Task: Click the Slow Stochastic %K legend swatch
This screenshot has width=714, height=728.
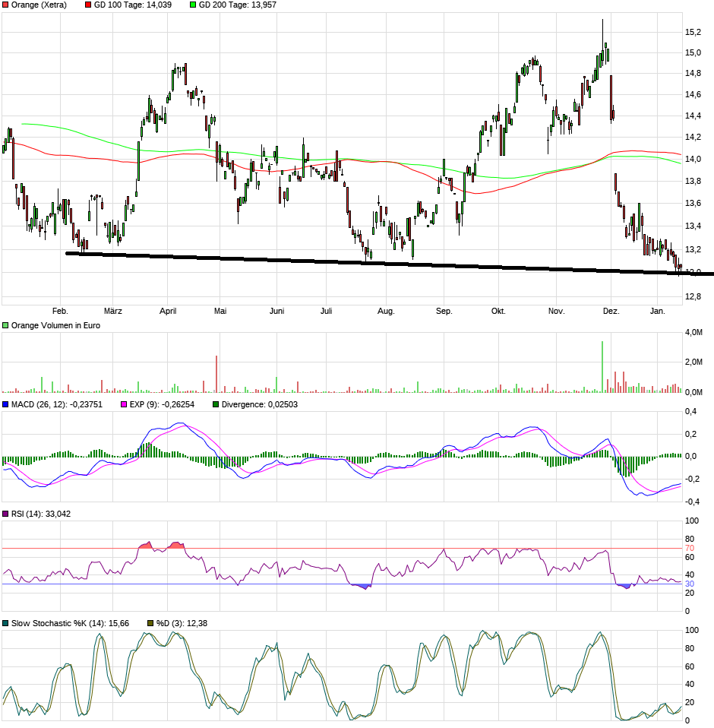Action: pyautogui.click(x=6, y=623)
